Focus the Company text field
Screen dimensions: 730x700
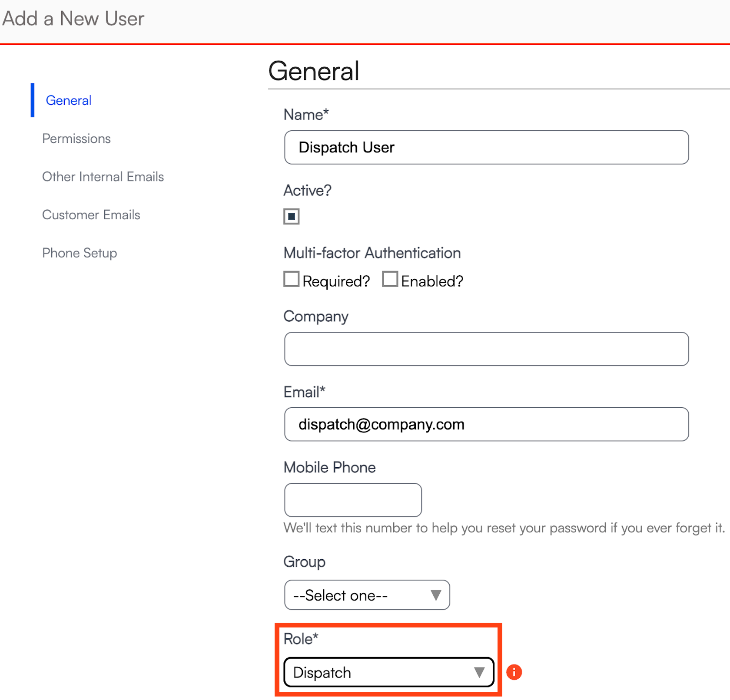point(486,349)
